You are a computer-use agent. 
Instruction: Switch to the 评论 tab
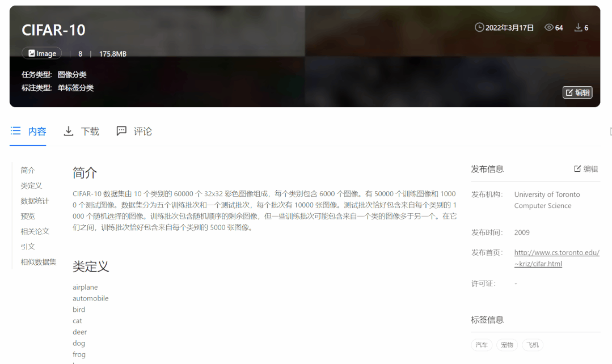point(134,132)
